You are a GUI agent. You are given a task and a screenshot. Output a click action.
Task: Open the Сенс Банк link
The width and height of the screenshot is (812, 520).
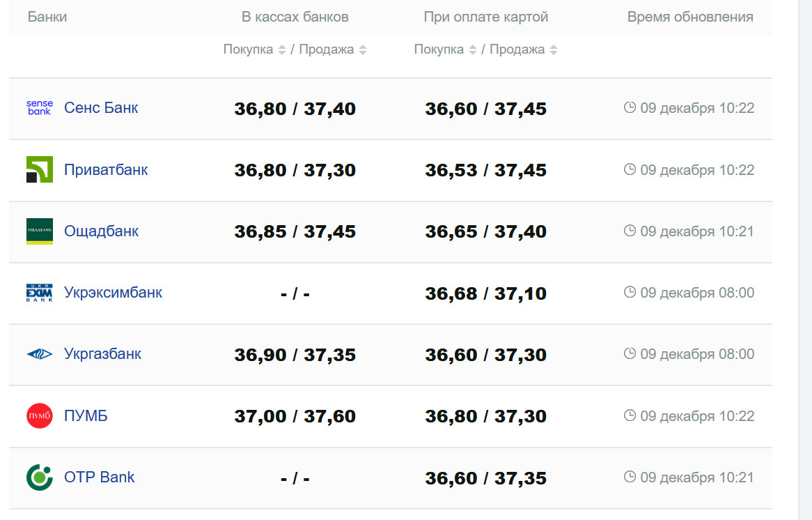pyautogui.click(x=101, y=108)
